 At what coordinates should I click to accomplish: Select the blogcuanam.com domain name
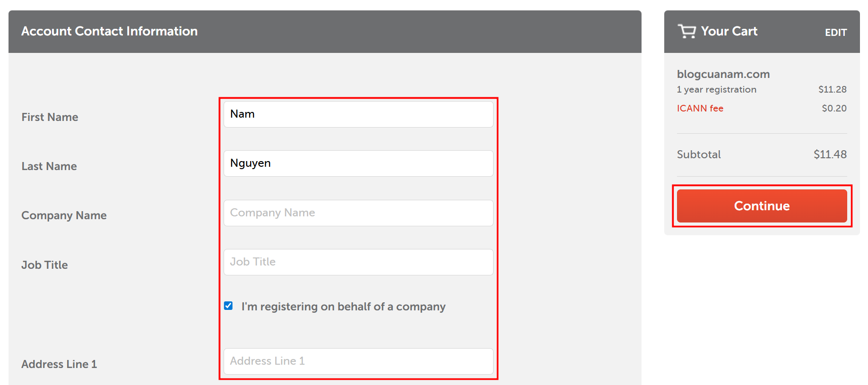(723, 74)
